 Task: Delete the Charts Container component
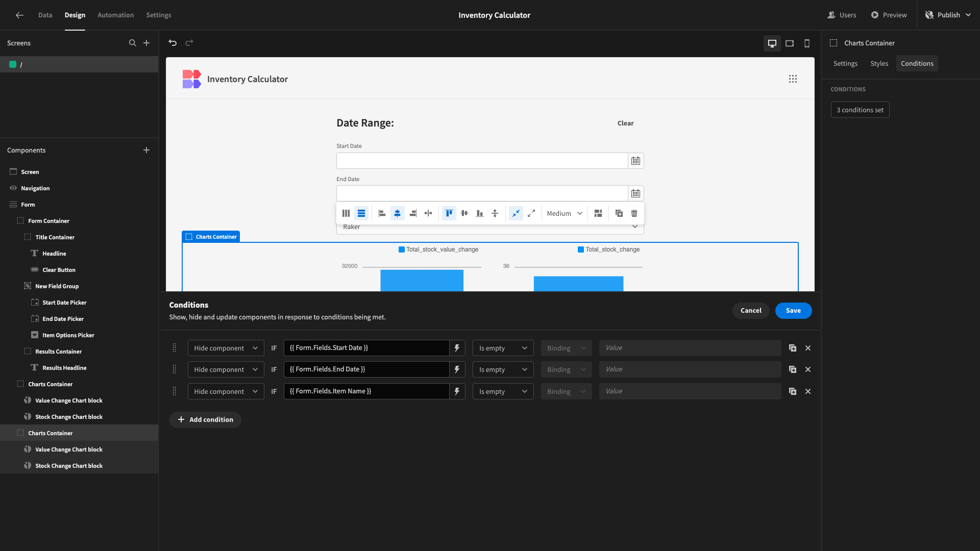(x=634, y=213)
